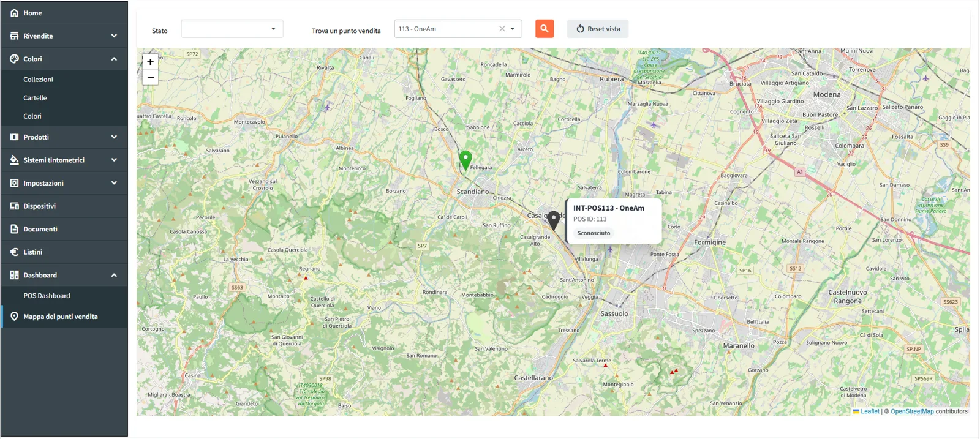Click the POS ID: 113 text
The image size is (980, 439).
coord(590,219)
